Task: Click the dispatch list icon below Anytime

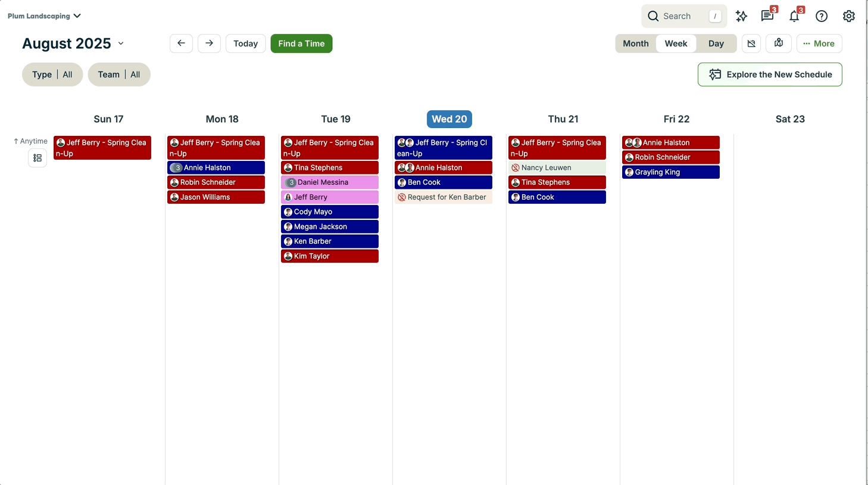Action: (x=38, y=158)
